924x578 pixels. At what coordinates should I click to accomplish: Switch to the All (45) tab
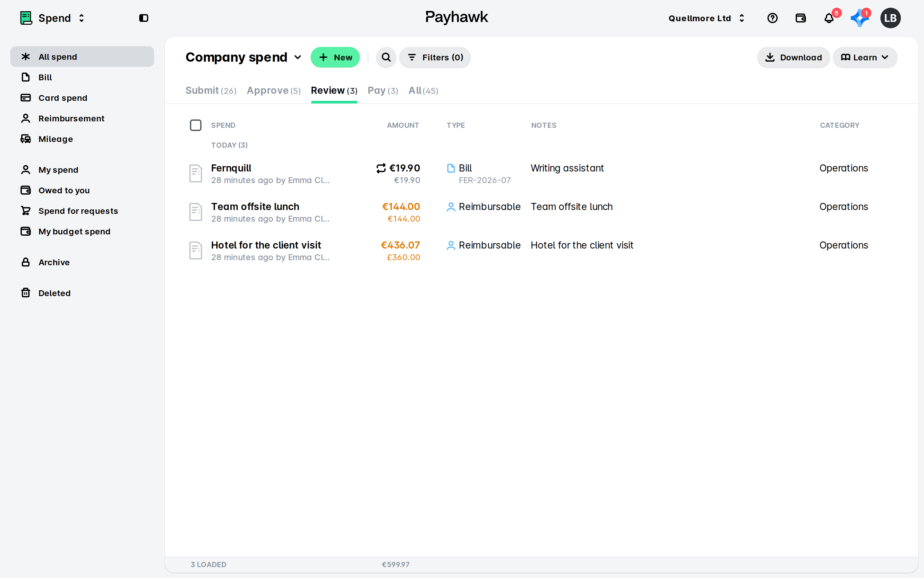(423, 91)
